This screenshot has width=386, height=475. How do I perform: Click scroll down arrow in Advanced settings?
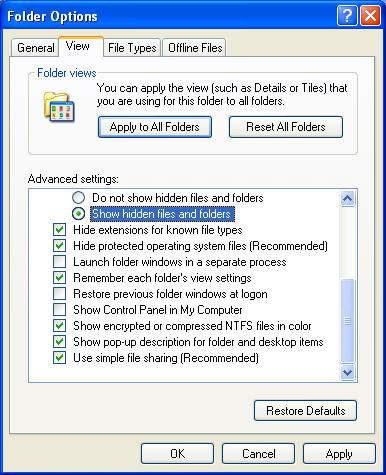[x=347, y=372]
